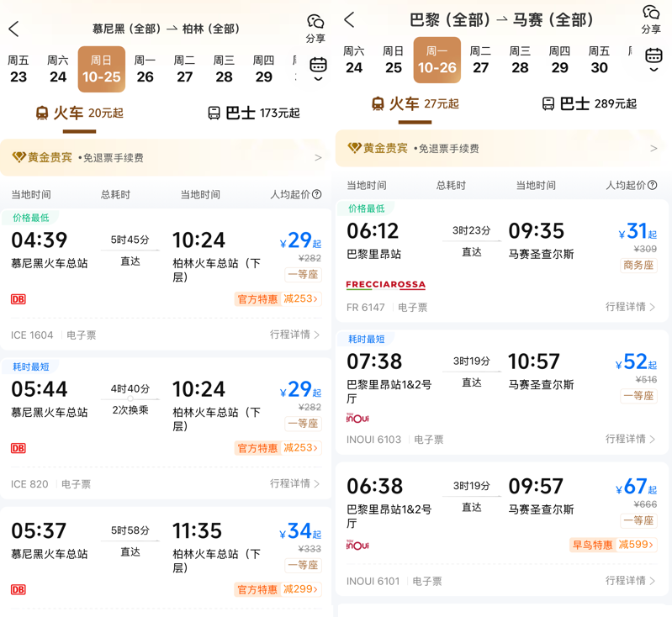This screenshot has width=672, height=617.
Task: Select the 07:38 to 10:57 train's departure time
Action: click(x=374, y=361)
